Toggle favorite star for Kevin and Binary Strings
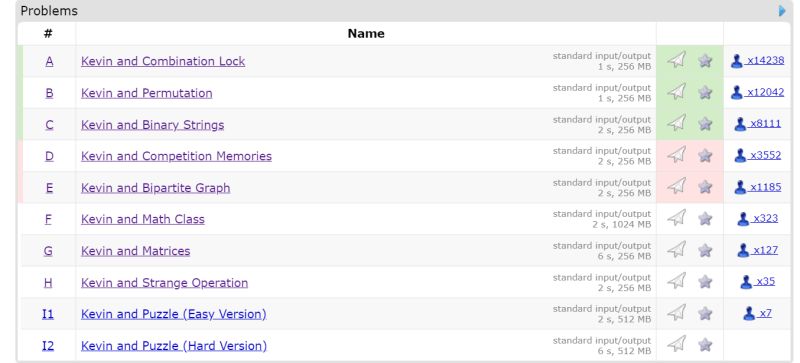This screenshot has height=363, width=800. point(705,124)
